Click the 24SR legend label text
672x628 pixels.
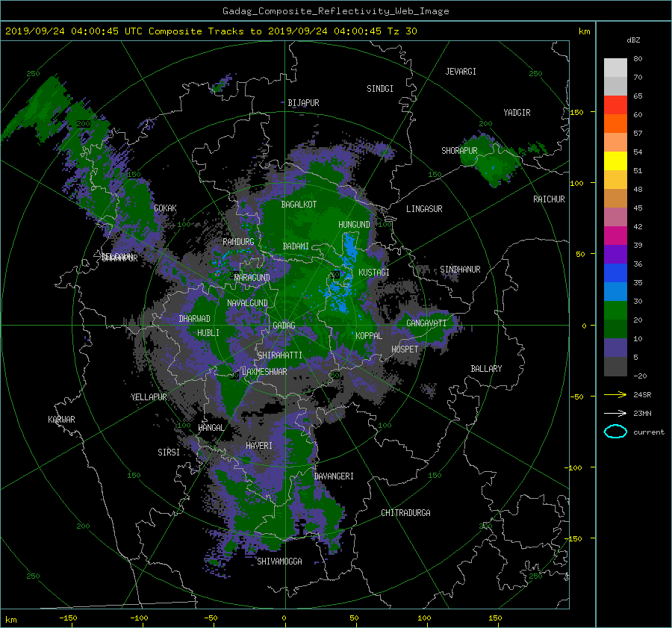pyautogui.click(x=642, y=395)
